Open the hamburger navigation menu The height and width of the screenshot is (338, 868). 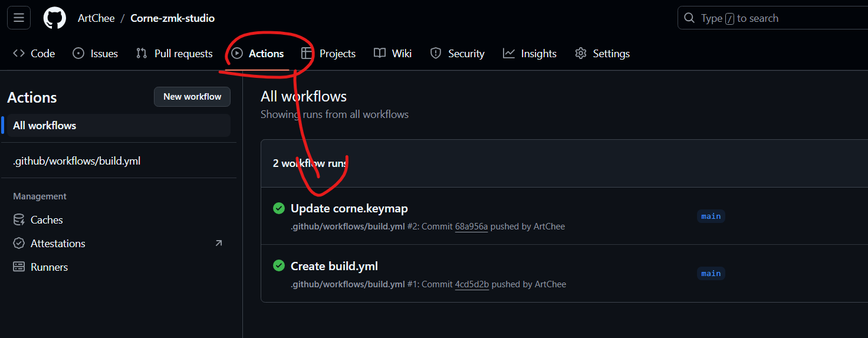18,18
